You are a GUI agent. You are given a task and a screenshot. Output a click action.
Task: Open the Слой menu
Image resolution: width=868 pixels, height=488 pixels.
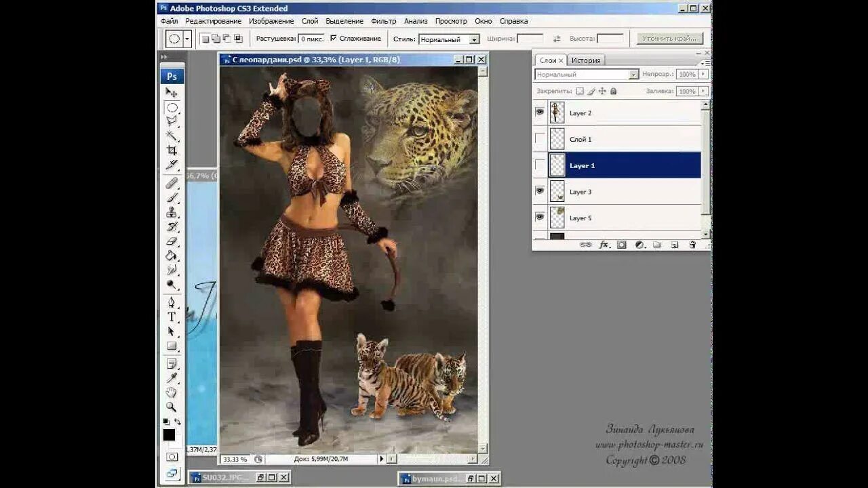(310, 21)
